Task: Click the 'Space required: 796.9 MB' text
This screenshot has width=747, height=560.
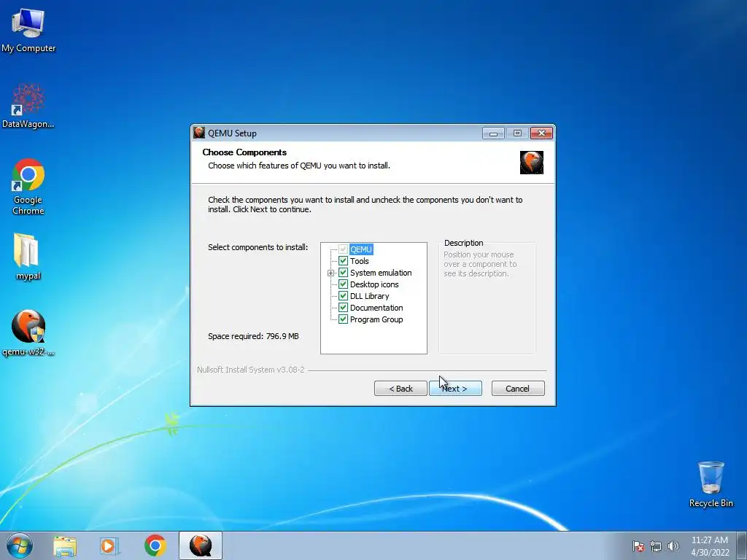Action: [x=253, y=336]
